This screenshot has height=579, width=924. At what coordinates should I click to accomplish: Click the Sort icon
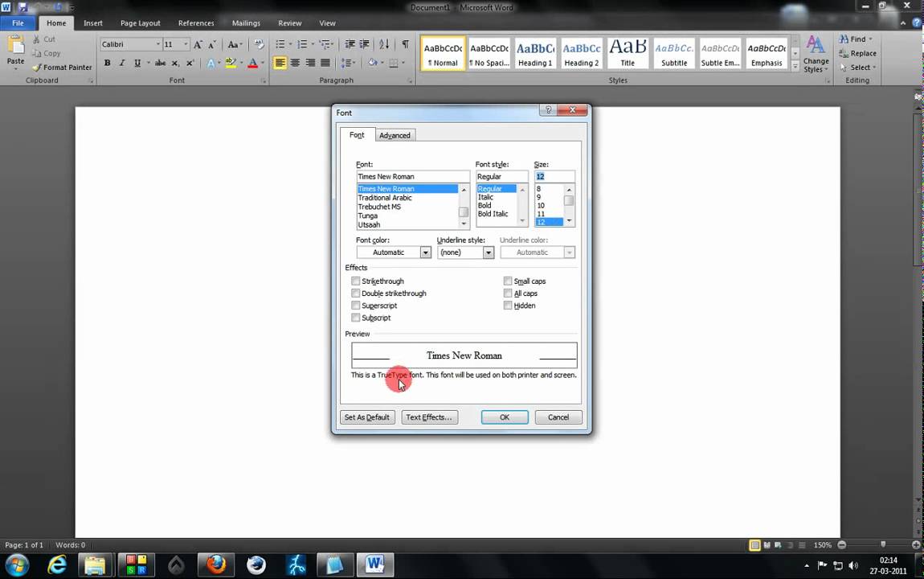coord(384,44)
